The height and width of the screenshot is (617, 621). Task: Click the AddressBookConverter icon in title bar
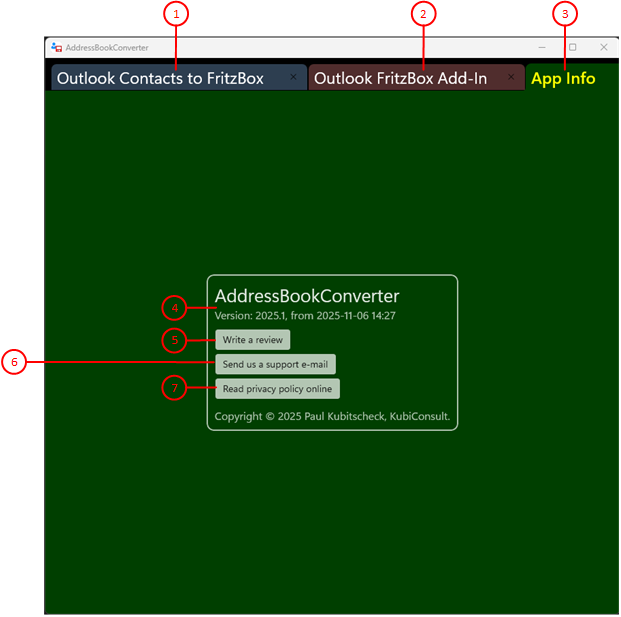pyautogui.click(x=57, y=47)
